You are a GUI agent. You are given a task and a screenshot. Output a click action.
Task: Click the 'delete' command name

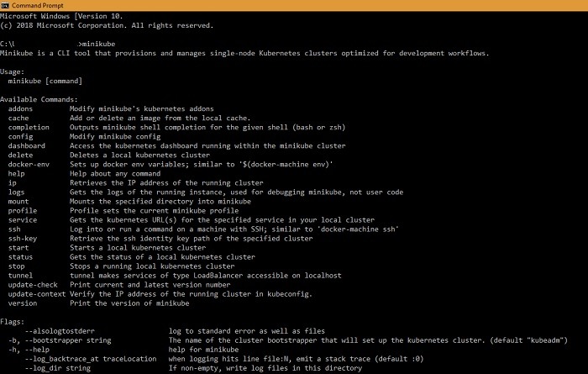coord(20,155)
